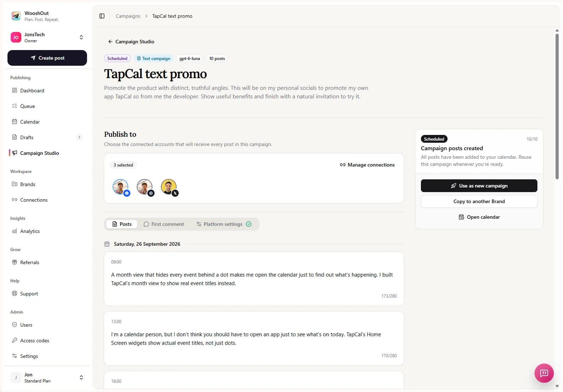
Task: Click the vertical page scrollbar
Action: pos(557,107)
